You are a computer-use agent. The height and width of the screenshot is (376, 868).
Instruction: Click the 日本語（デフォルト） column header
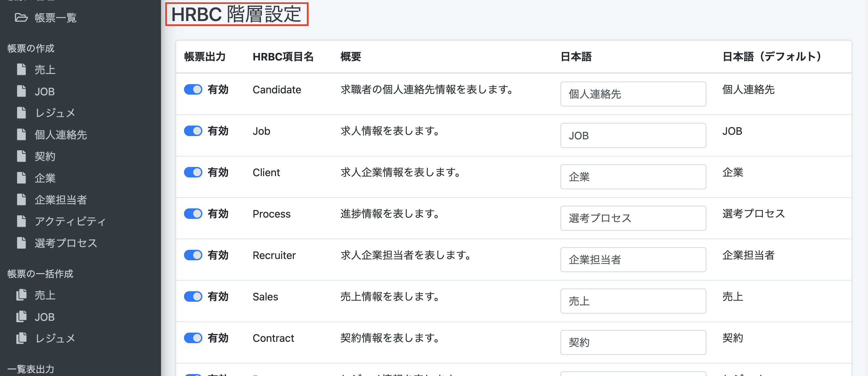(772, 57)
